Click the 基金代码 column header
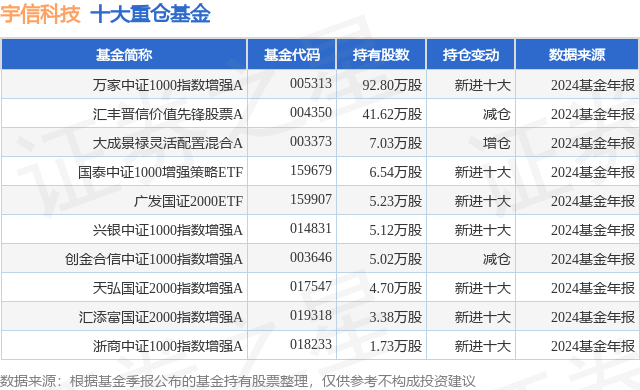The height and width of the screenshot is (390, 640). (x=291, y=54)
